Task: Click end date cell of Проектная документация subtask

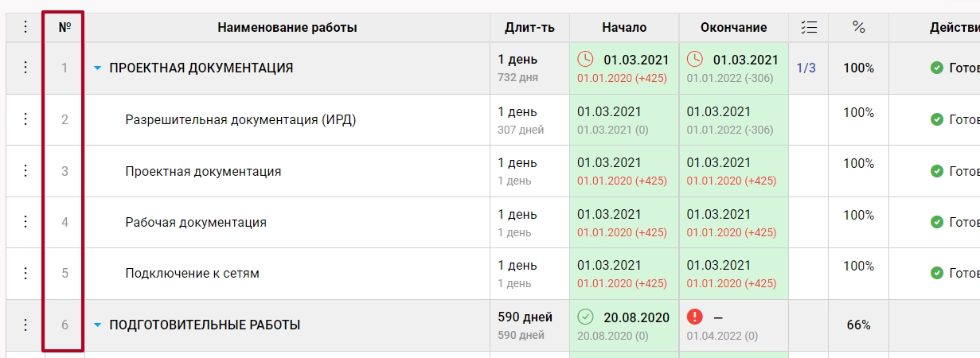Action: point(731,171)
